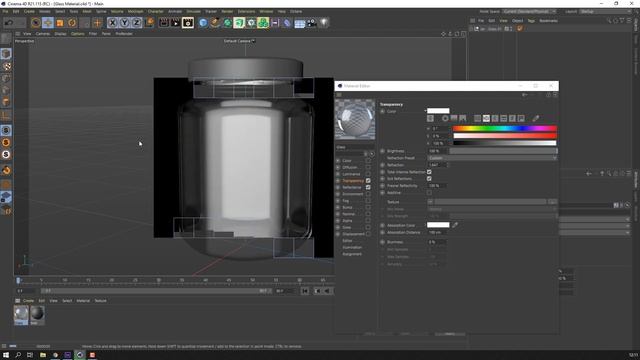Click the Floor environment grid icon
The image size is (640, 360).
300,23
